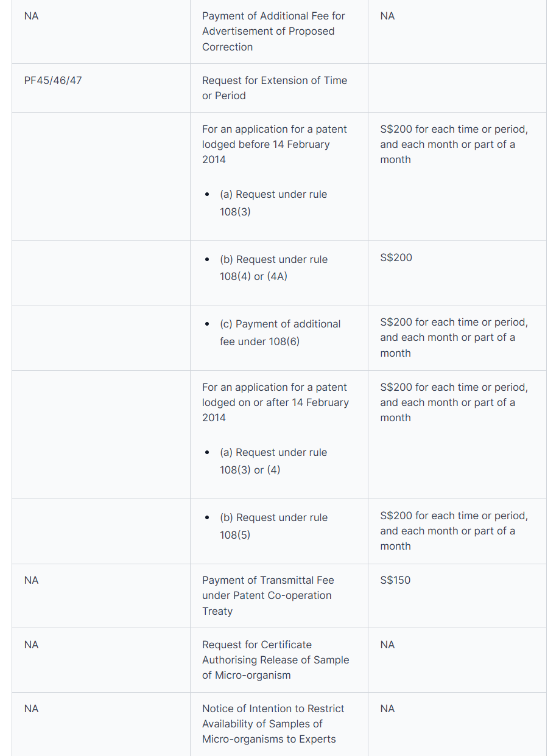559x756 pixels.
Task: Select "(c) Payment of additional fee under 108(6)"
Action: point(279,332)
